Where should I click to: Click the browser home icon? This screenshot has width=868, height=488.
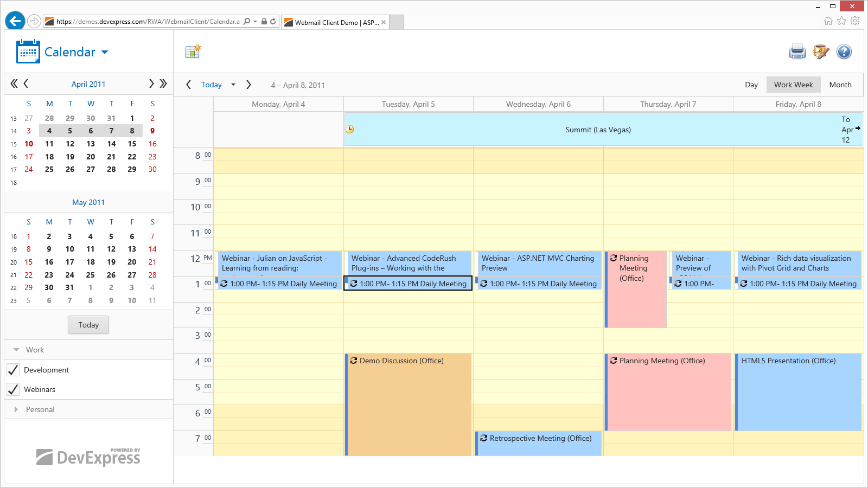[828, 21]
